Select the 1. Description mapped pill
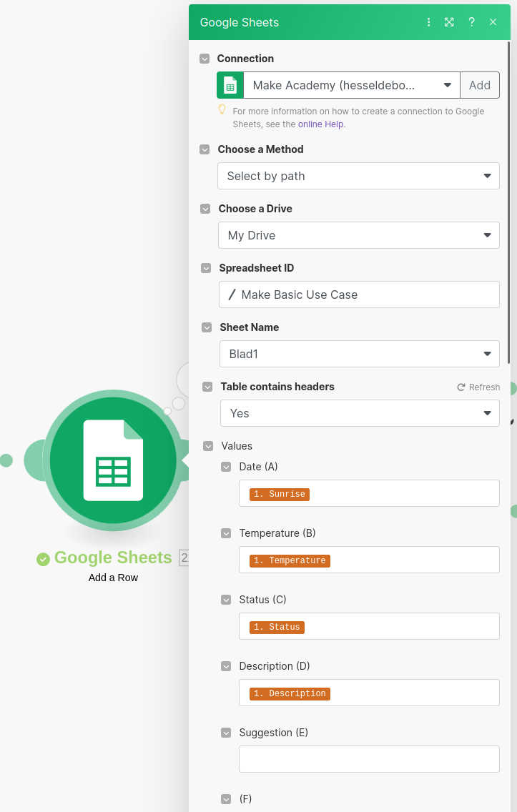 coord(290,693)
